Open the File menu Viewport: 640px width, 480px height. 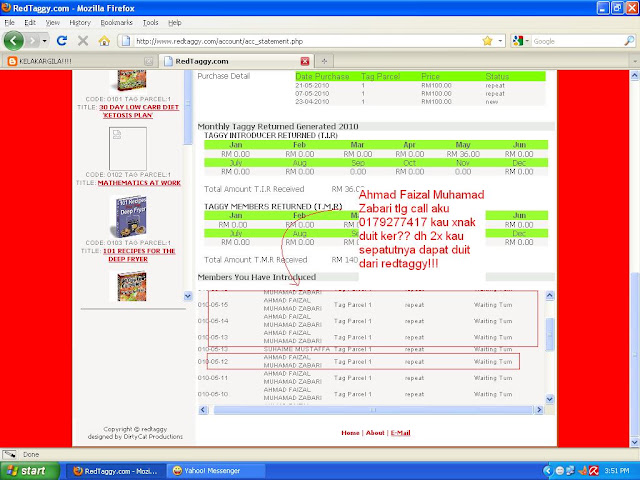pos(9,22)
